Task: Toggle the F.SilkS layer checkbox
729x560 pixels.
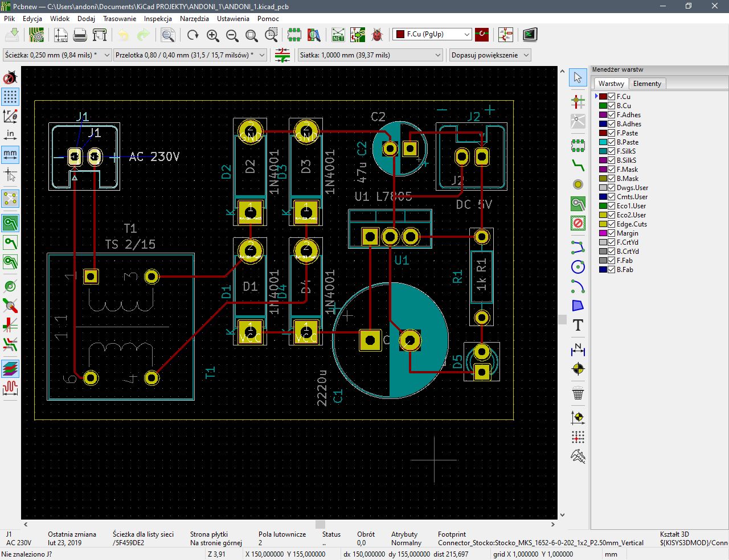Action: tap(611, 151)
